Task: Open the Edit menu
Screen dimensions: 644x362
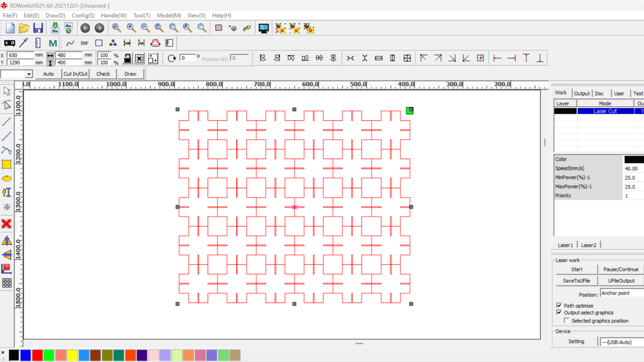Action: click(x=31, y=15)
